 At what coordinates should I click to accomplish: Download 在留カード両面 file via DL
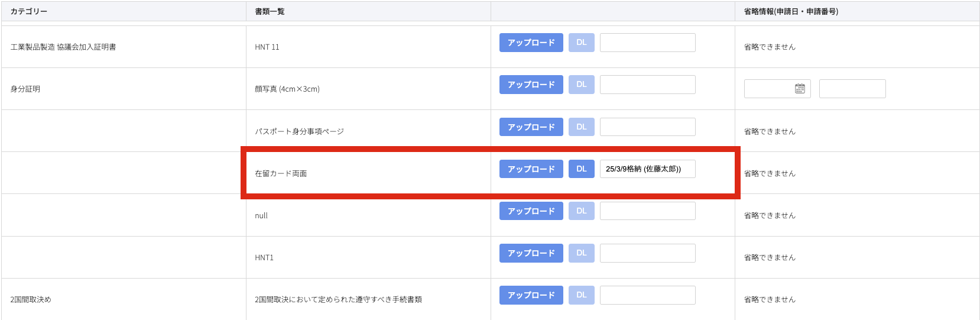coord(581,169)
